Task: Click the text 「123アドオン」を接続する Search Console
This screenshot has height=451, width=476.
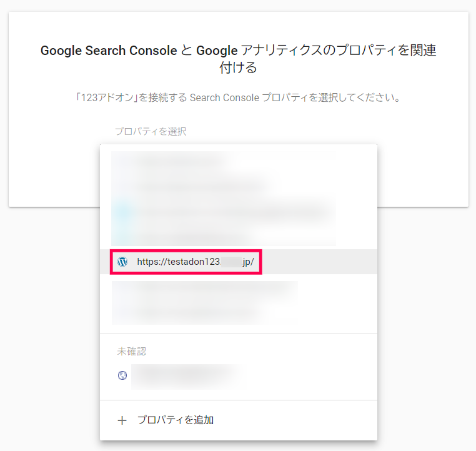Action: [x=167, y=97]
